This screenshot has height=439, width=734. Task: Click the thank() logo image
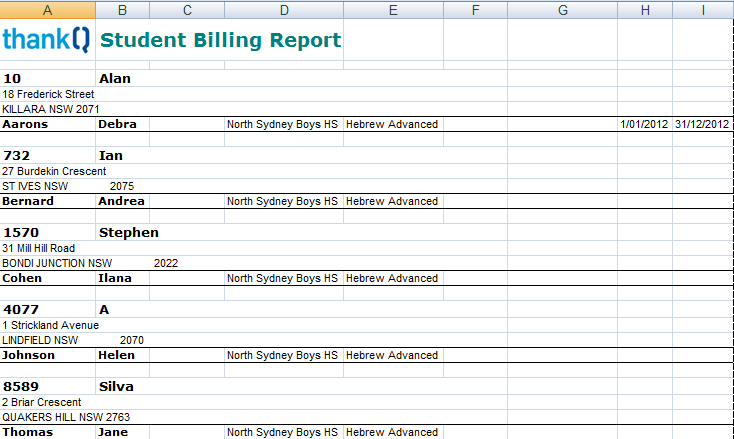(46, 40)
